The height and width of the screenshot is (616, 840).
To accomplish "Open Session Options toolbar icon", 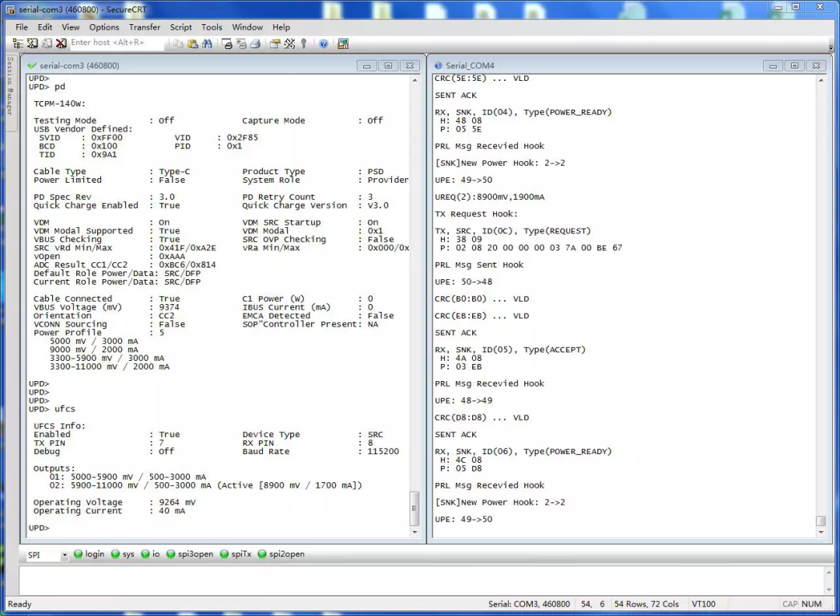I will pos(275,44).
